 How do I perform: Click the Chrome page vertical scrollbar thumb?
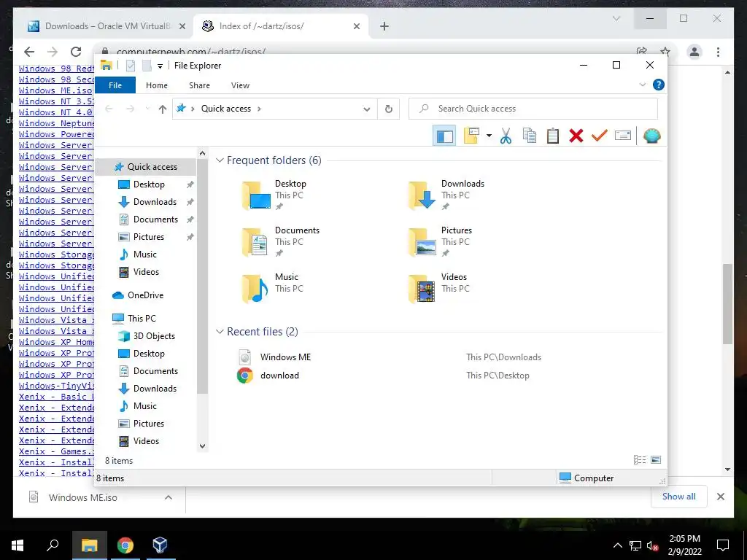[727, 304]
